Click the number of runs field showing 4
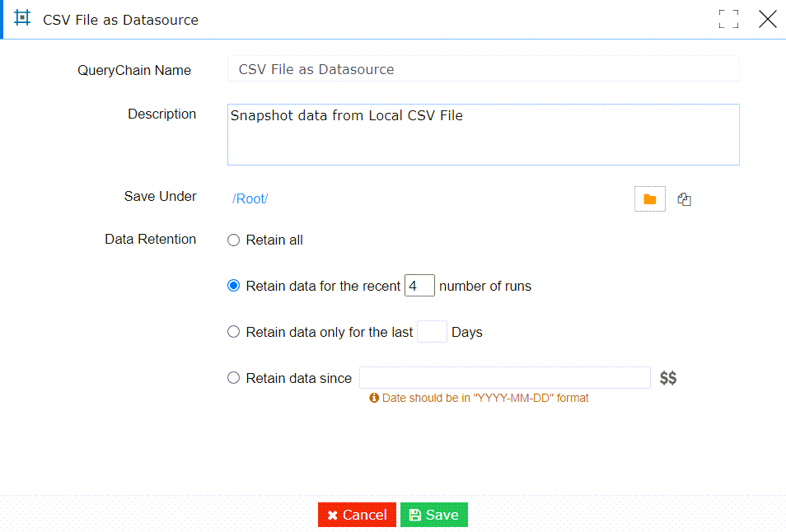The width and height of the screenshot is (786, 532). pos(419,285)
